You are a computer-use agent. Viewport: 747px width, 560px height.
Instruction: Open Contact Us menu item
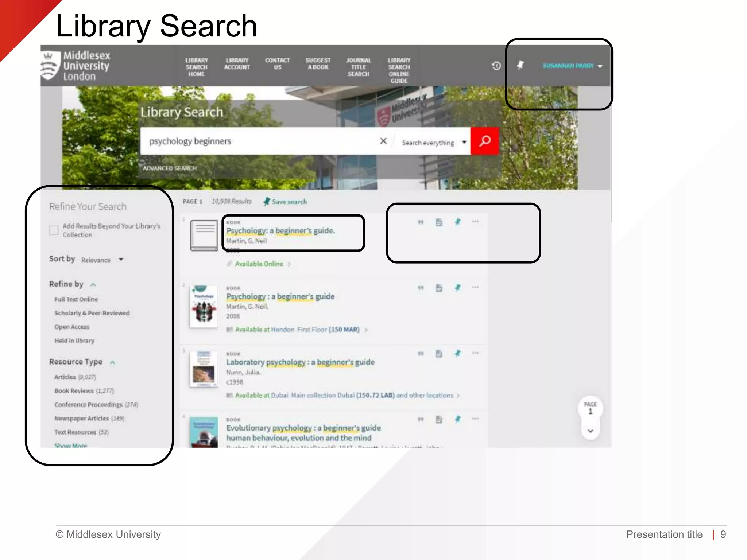pos(278,64)
